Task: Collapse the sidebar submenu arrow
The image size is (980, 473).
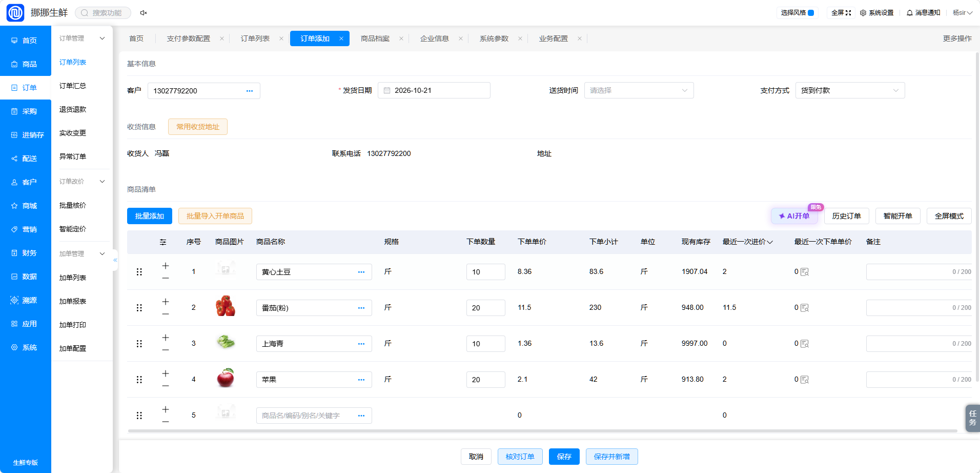Action: click(115, 260)
